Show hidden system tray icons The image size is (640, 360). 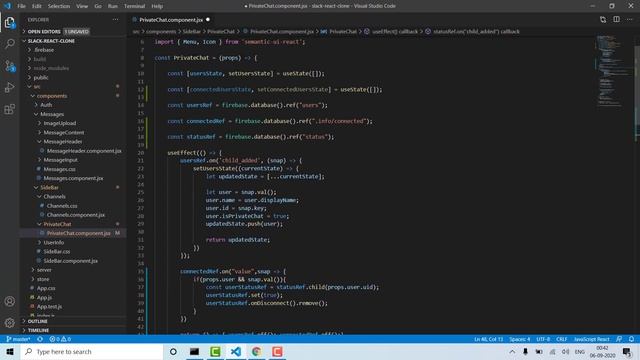coord(512,352)
